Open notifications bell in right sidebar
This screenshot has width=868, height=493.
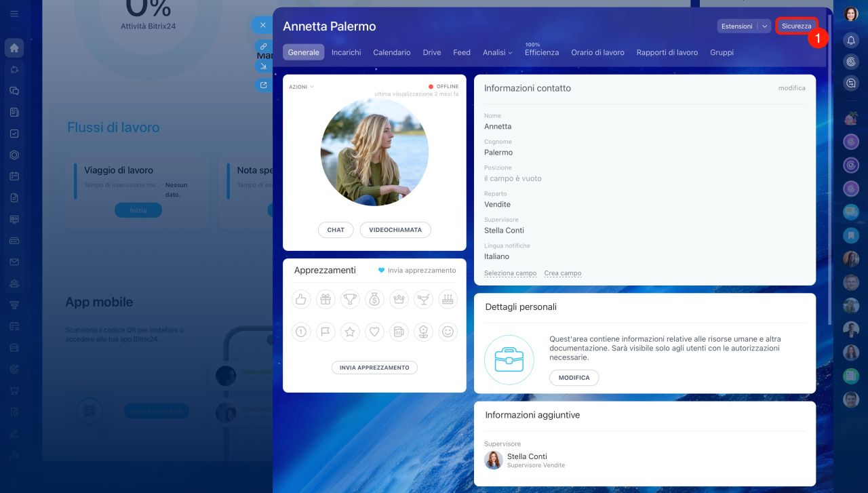coord(851,41)
